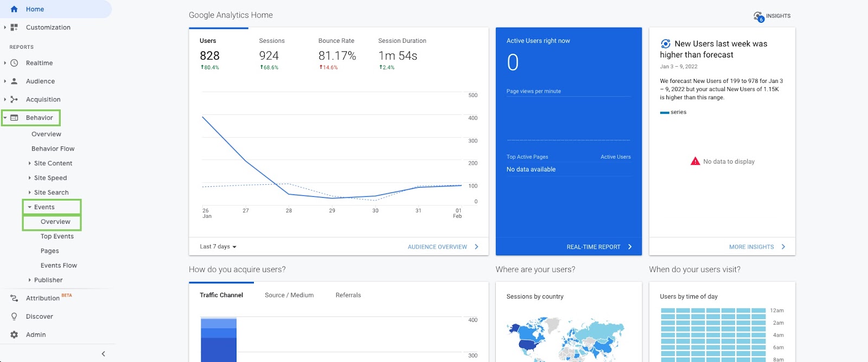Screen dimensions: 868x362
Task: Click the 'Google Analytics Home' title
Action: [231, 15]
